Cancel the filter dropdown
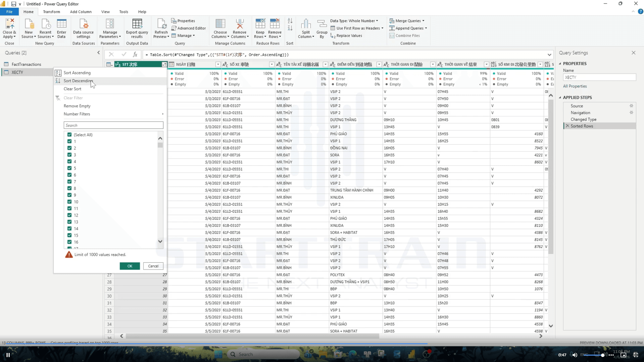Screen dimensions: 644x362 click(x=153, y=266)
